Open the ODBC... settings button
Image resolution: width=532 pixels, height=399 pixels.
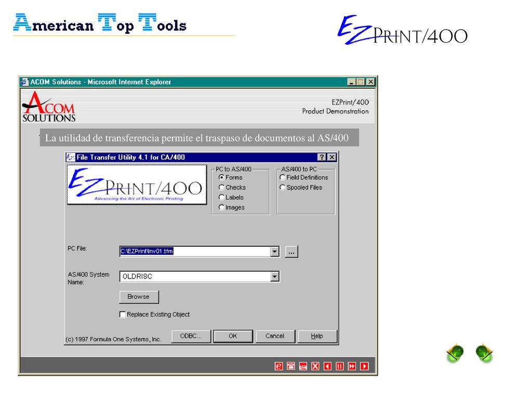[191, 336]
